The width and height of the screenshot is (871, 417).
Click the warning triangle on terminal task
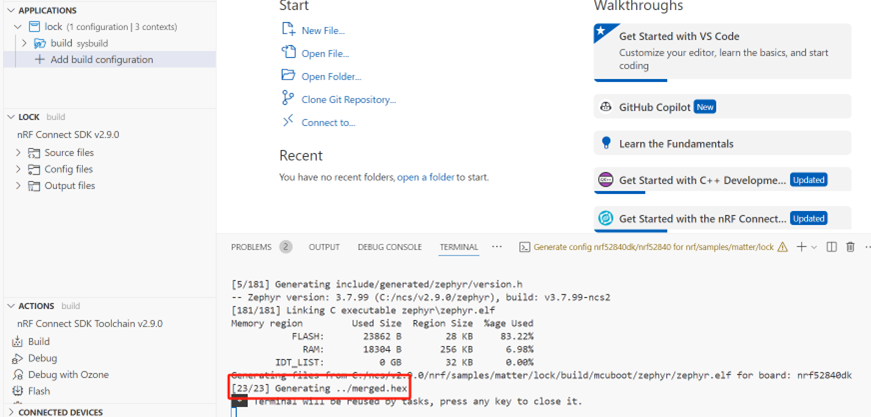pos(783,247)
